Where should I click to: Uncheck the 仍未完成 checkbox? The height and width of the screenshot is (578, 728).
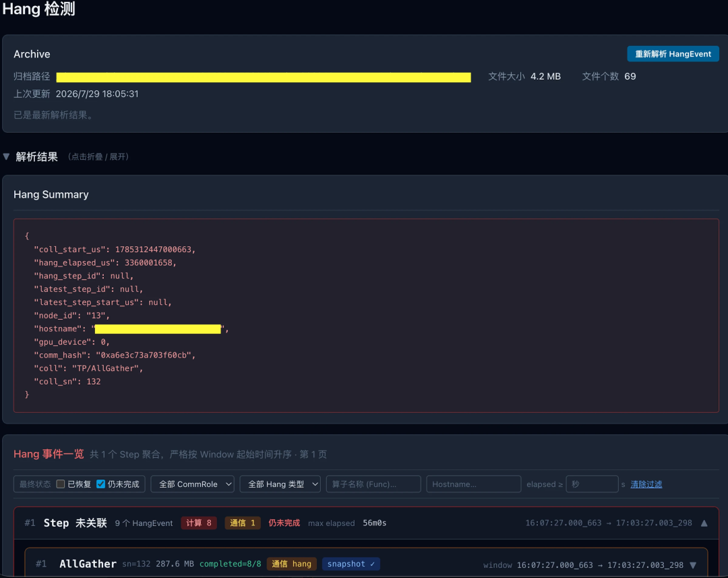[100, 484]
